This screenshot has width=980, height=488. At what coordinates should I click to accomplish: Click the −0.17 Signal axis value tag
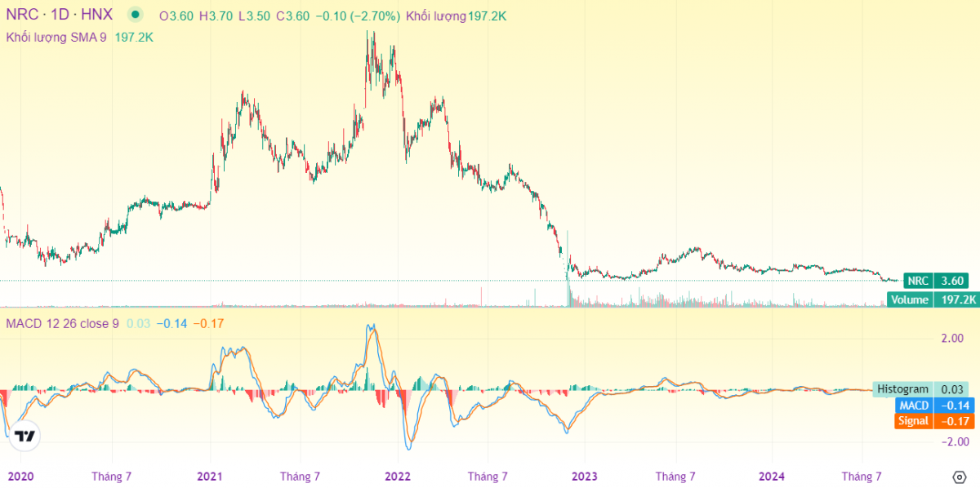coord(952,421)
